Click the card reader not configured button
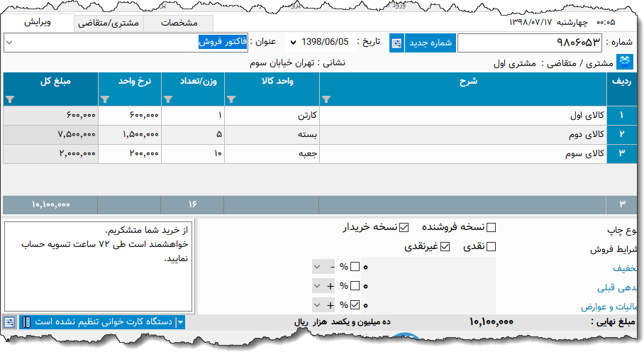This screenshot has width=644, height=352. click(103, 322)
